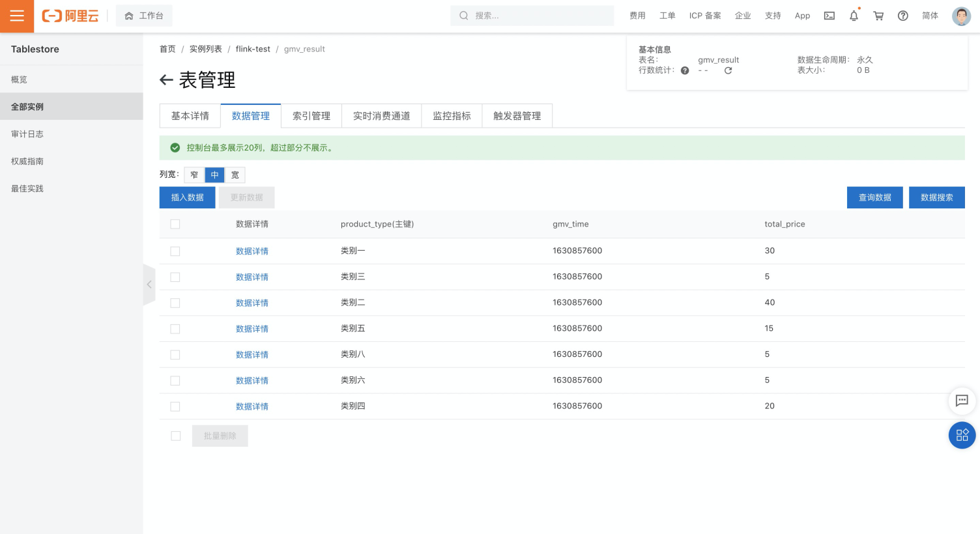Open the 企业 menu

pos(743,16)
